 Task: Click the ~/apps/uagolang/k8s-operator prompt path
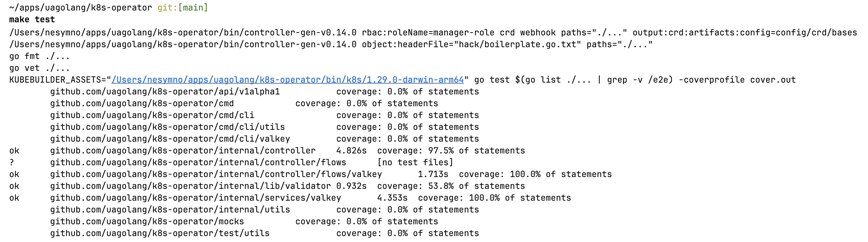81,8
